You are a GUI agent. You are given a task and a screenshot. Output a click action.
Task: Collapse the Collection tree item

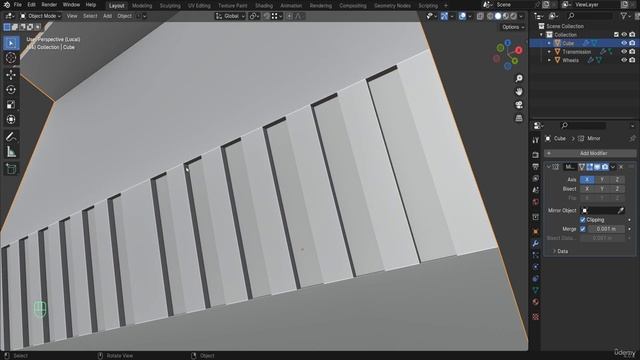click(542, 35)
